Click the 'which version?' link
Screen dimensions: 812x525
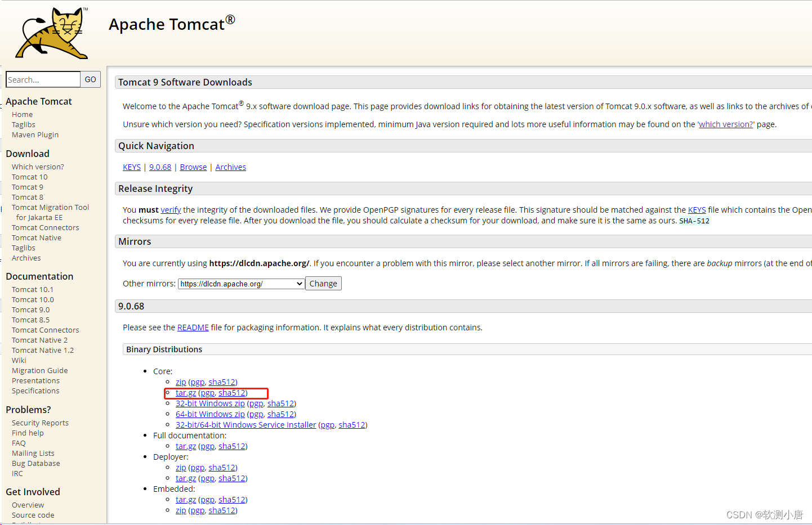pos(725,124)
